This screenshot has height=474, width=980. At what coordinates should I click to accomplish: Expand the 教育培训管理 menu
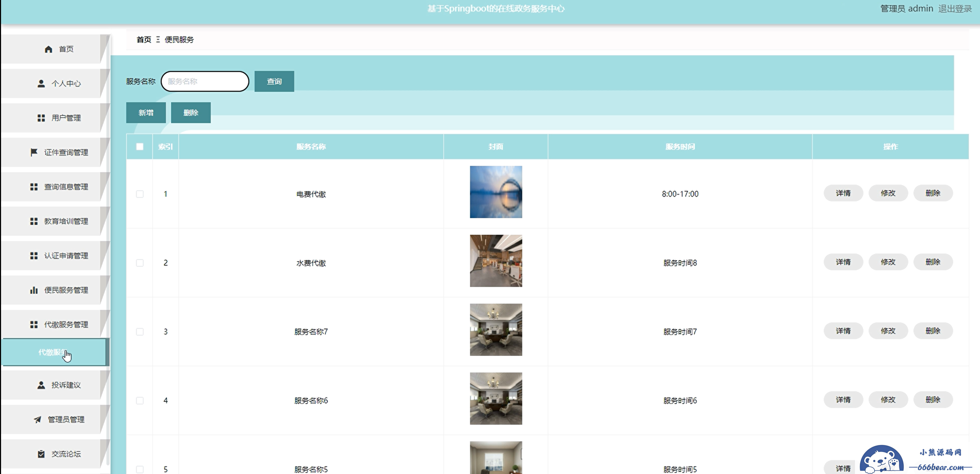pos(56,221)
